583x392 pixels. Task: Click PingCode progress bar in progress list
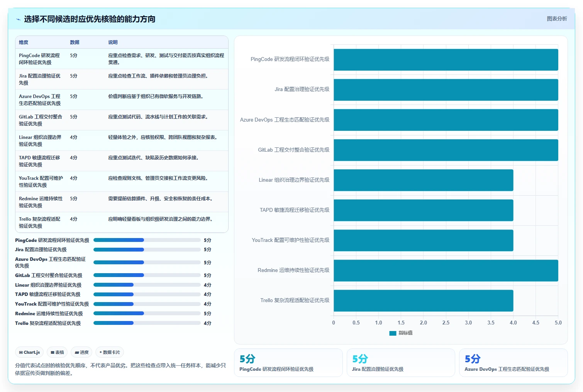pos(147,240)
